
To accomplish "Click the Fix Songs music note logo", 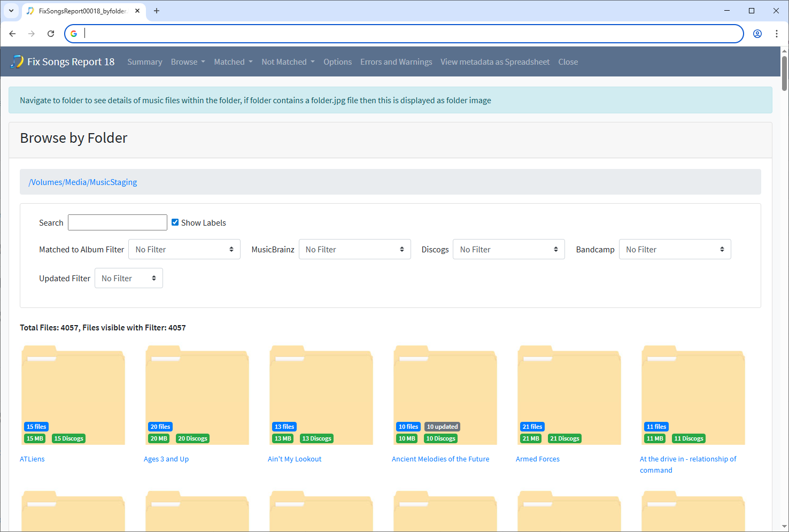I will [x=17, y=61].
